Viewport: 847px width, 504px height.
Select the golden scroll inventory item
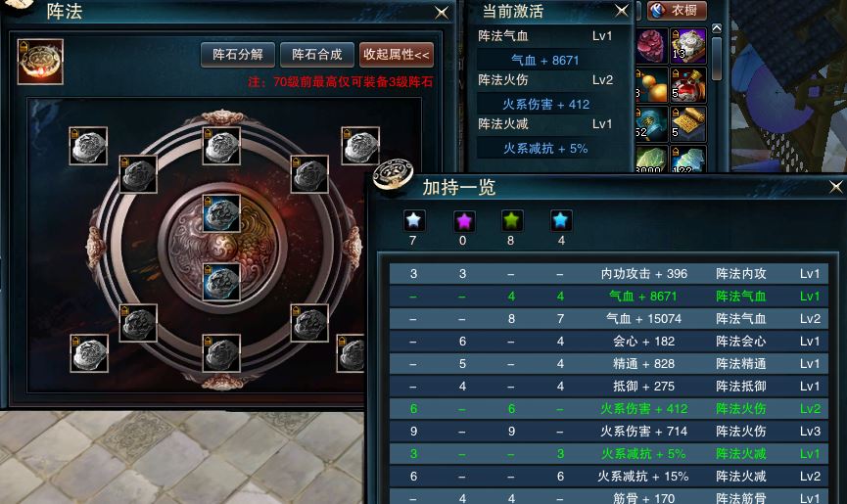tap(688, 123)
